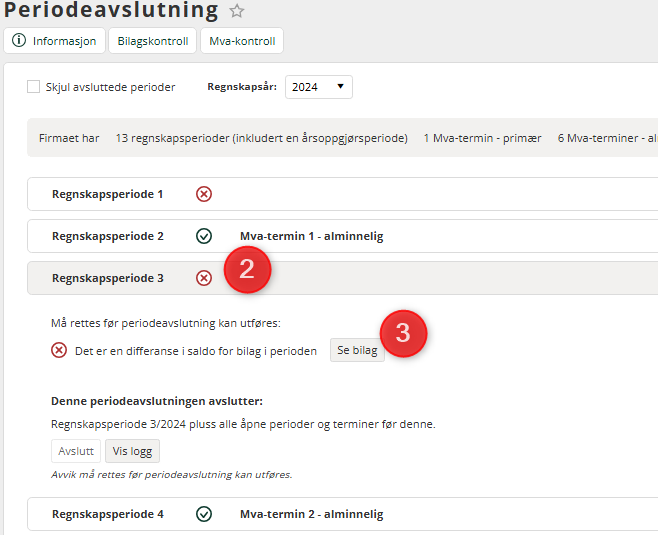Click Denne periodeavslutningen avslutter heading
This screenshot has width=658, height=535.
pyautogui.click(x=157, y=401)
